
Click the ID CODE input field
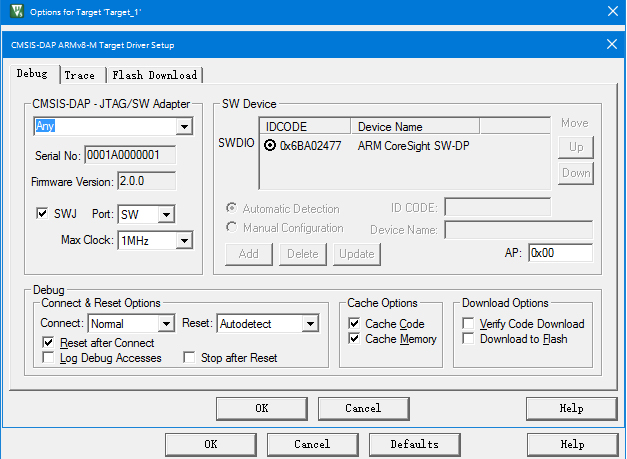(497, 208)
